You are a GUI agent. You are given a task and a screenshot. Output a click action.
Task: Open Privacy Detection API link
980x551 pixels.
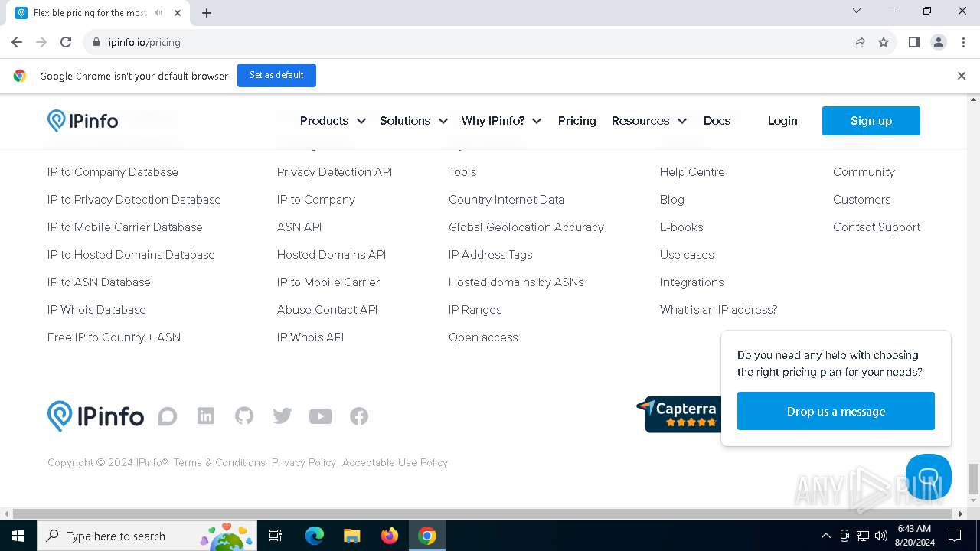click(335, 172)
